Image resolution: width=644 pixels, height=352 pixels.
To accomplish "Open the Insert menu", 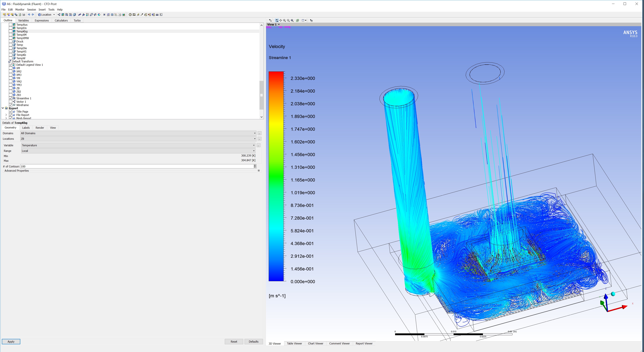I will 42,10.
